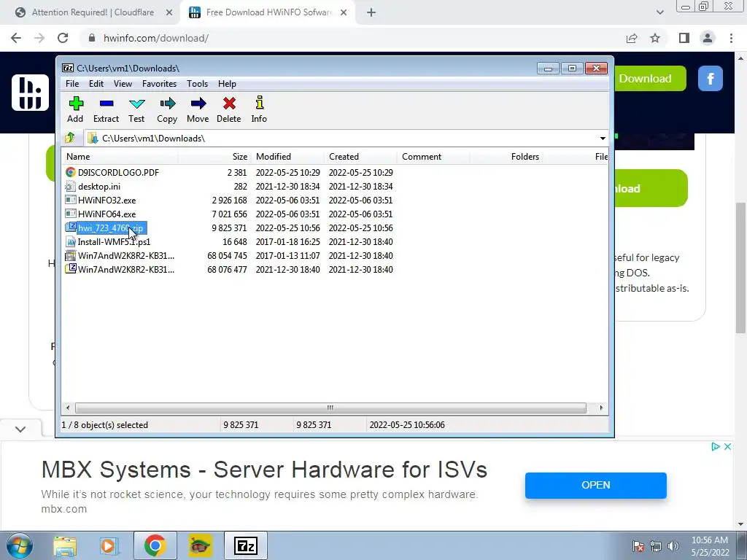Screen dimensions: 747x560
Task: Expand the 7-Zip address path dropdown
Action: point(603,138)
